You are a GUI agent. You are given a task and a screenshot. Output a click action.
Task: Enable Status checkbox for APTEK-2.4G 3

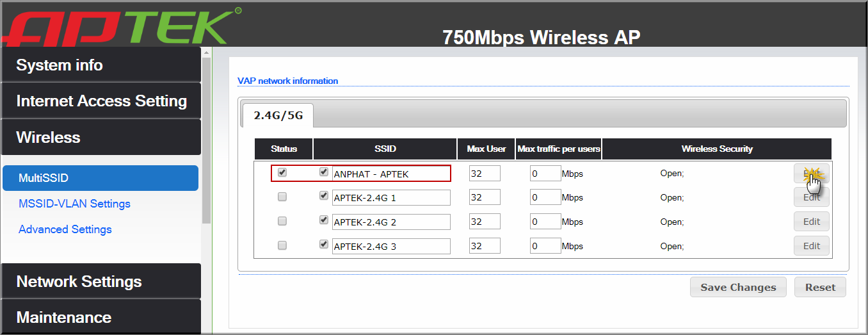click(x=282, y=245)
